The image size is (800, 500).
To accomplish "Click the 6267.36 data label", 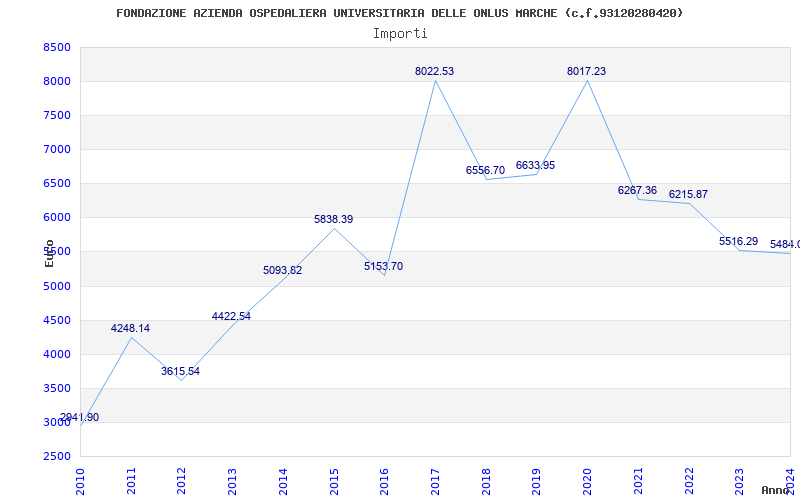I will [637, 190].
